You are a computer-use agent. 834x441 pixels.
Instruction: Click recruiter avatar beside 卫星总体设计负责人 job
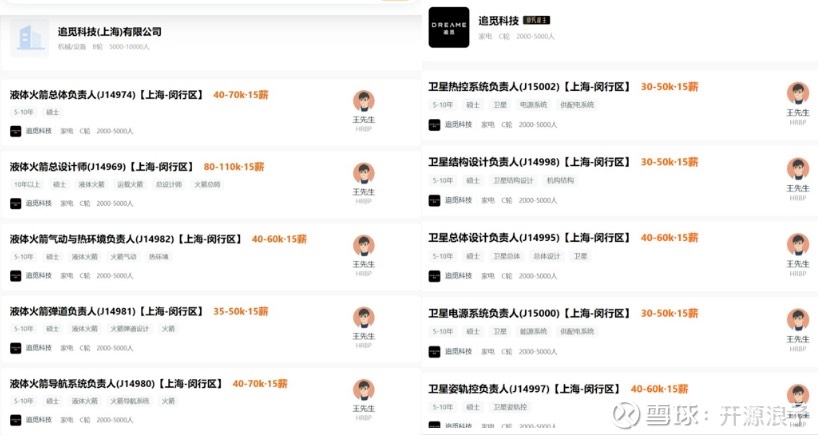pos(798,245)
